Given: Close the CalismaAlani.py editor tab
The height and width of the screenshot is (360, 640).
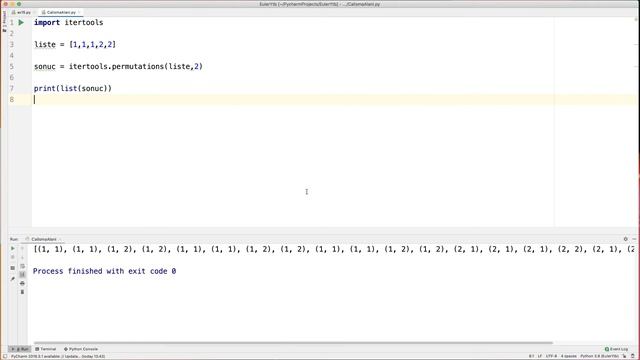Looking at the screenshot, I should click(x=79, y=12).
